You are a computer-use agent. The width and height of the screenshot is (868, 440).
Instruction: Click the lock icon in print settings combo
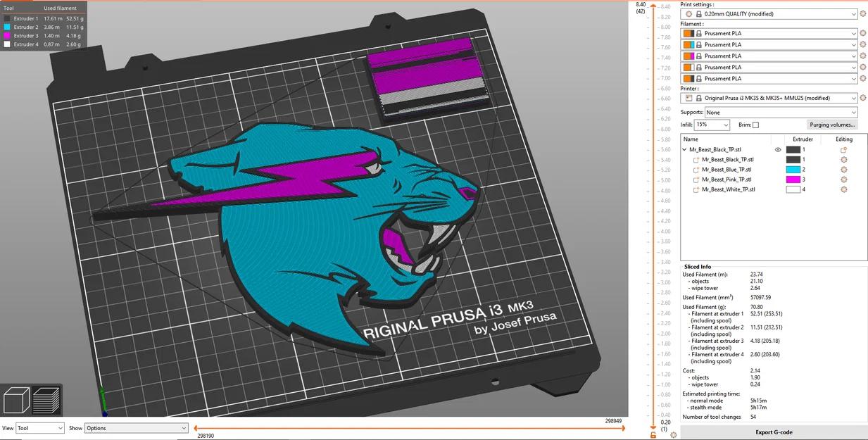tap(699, 14)
